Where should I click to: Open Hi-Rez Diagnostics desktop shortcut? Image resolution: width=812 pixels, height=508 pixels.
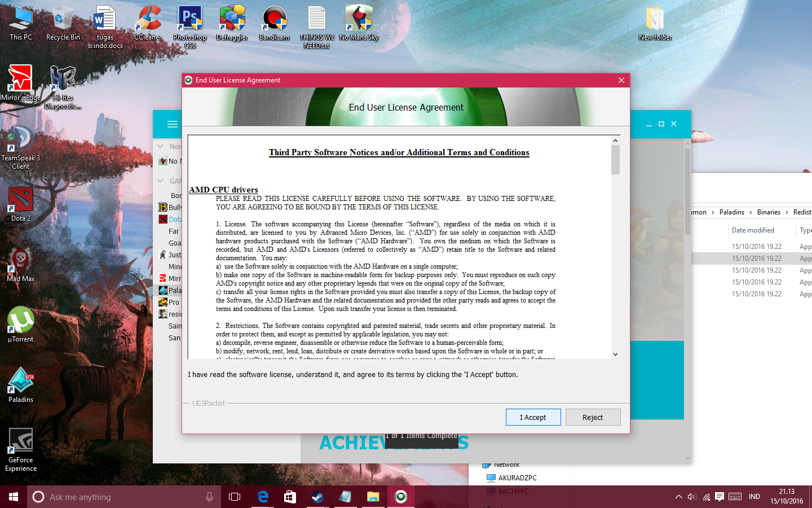pos(63,87)
